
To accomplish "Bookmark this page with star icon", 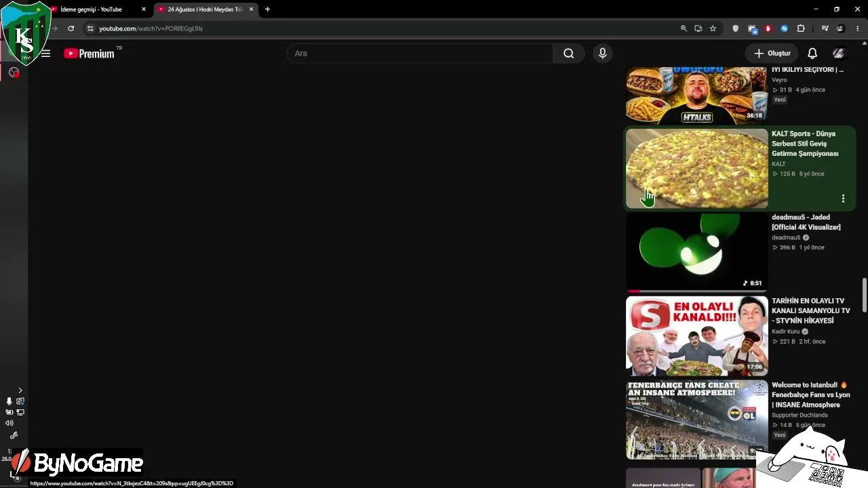I will click(x=713, y=28).
